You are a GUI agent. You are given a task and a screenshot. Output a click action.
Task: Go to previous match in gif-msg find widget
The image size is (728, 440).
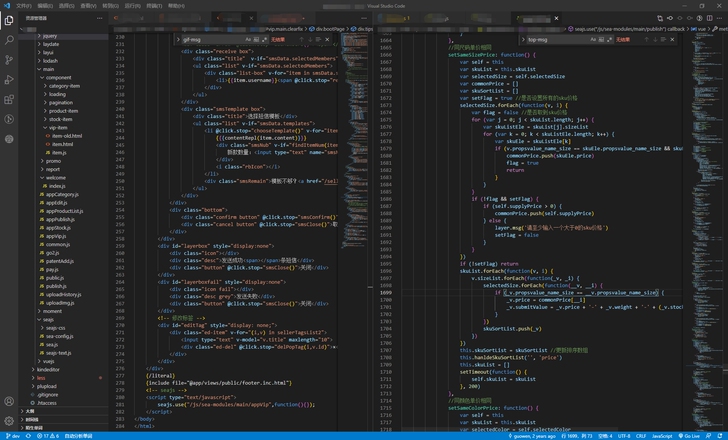point(301,39)
